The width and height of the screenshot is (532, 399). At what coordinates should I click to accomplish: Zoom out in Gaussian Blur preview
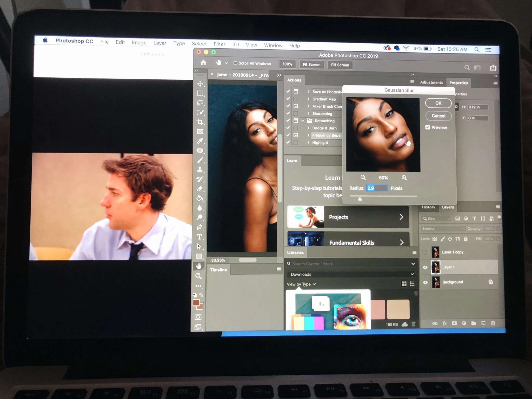coord(363,177)
